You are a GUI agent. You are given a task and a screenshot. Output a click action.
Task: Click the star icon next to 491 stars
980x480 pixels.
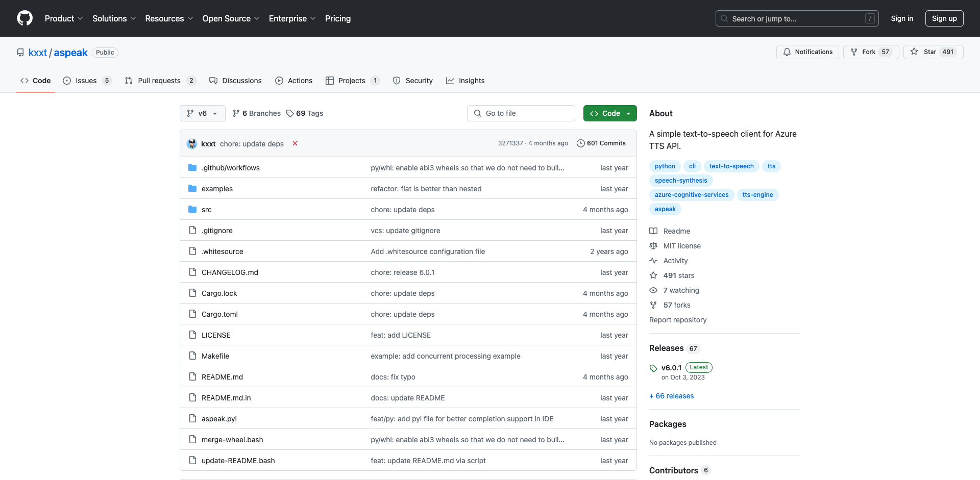pyautogui.click(x=653, y=275)
